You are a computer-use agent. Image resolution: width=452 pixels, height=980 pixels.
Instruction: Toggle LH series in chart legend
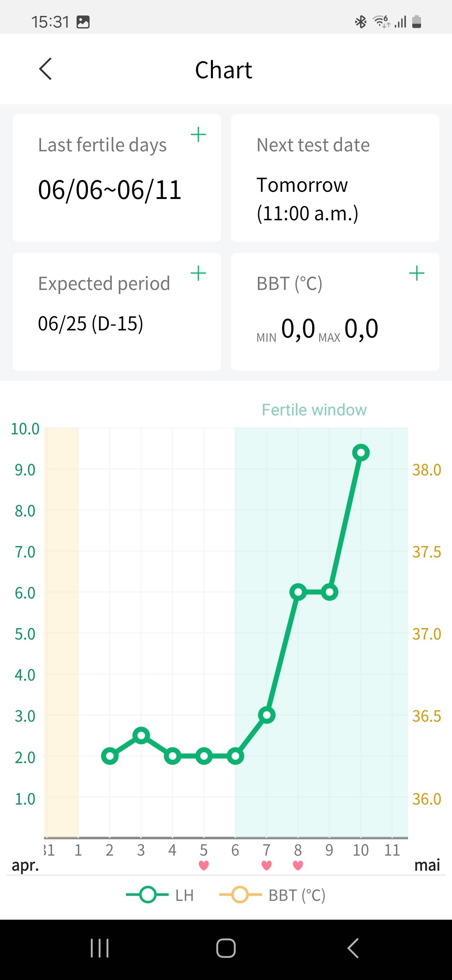160,895
